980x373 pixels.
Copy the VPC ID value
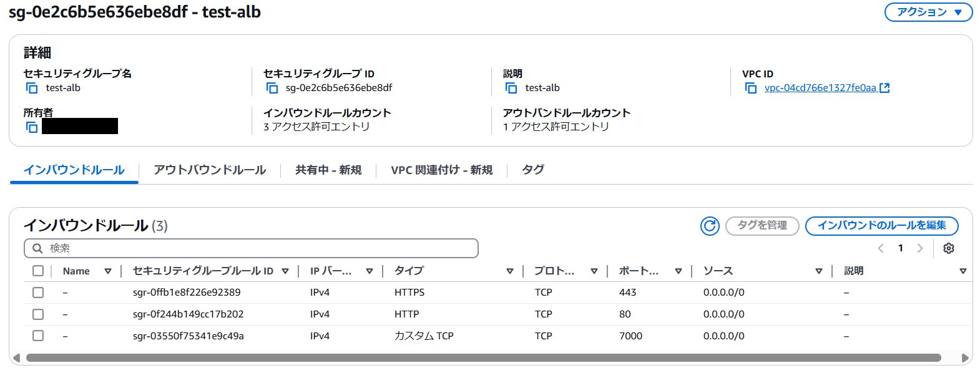[751, 88]
